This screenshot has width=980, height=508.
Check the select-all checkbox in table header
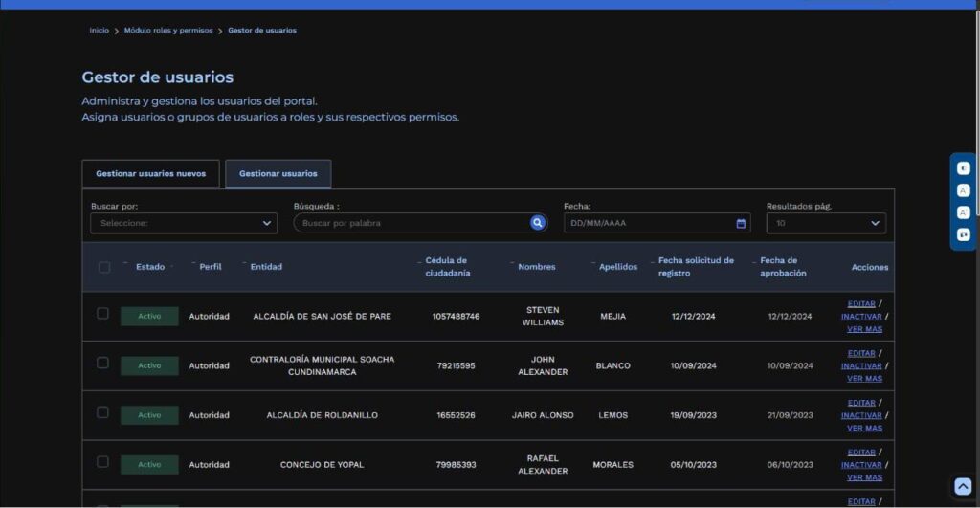[x=104, y=268]
